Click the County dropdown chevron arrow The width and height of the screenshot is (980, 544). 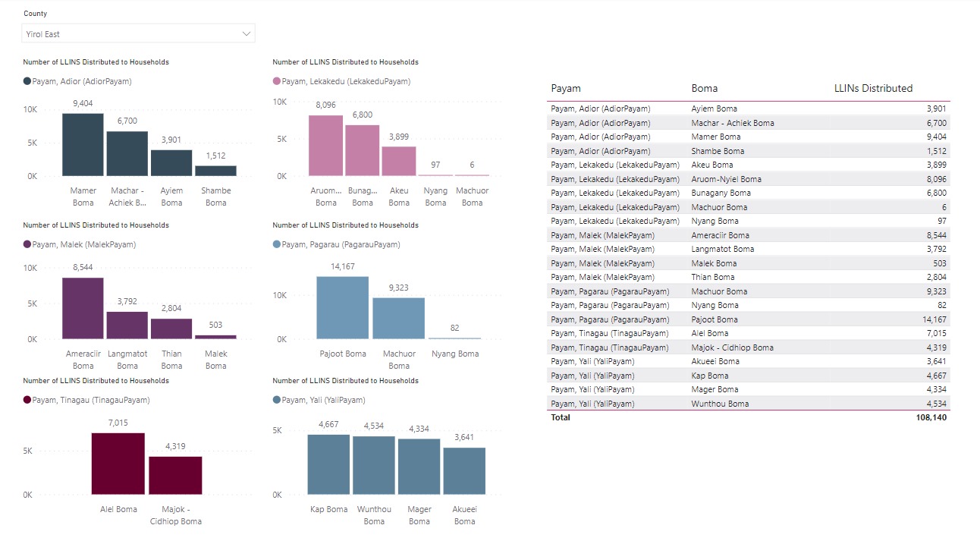coord(246,34)
